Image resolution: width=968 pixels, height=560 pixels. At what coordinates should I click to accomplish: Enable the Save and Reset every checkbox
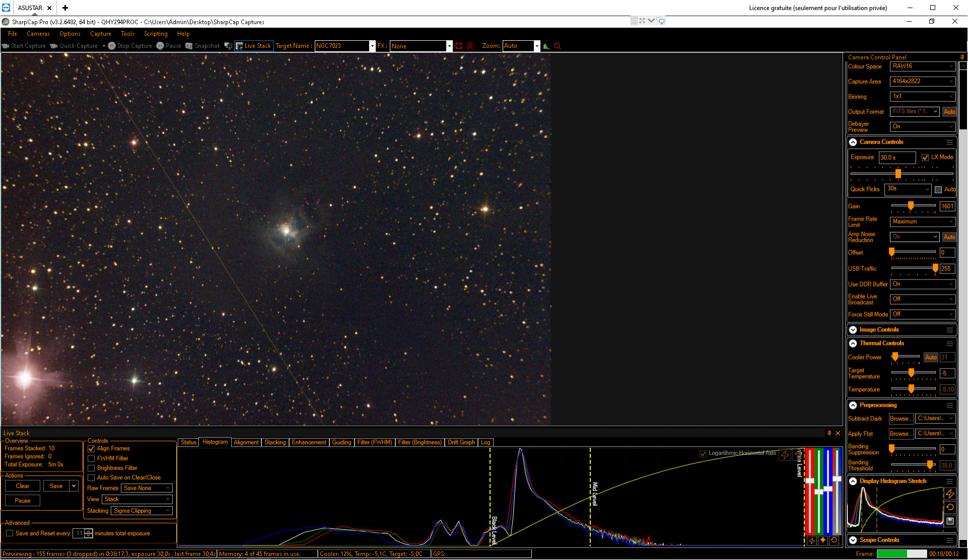point(10,533)
